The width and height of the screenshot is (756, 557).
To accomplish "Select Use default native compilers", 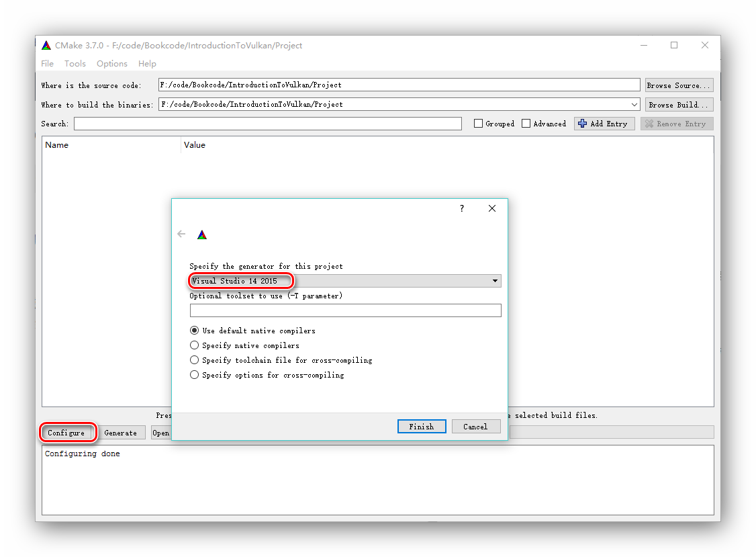I will coord(194,331).
